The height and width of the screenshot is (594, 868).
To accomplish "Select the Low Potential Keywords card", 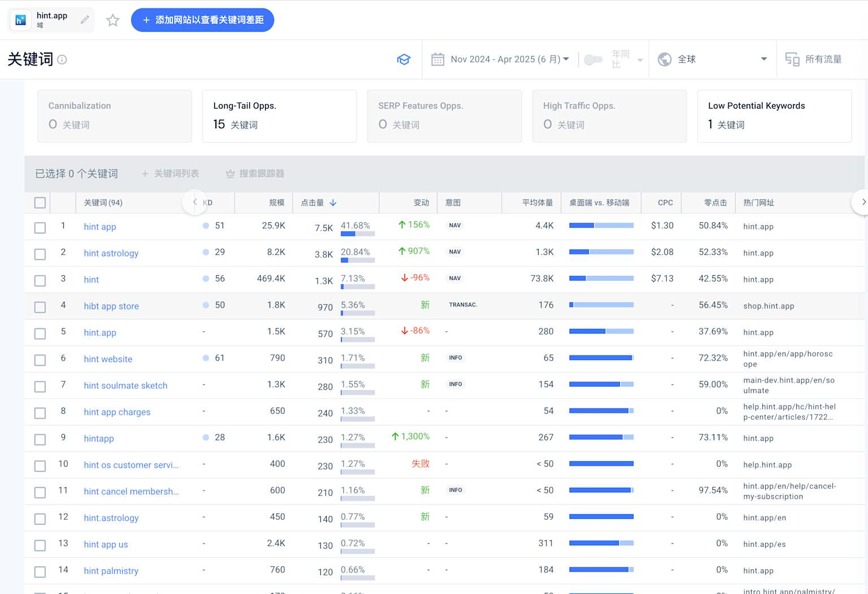I will tap(774, 116).
